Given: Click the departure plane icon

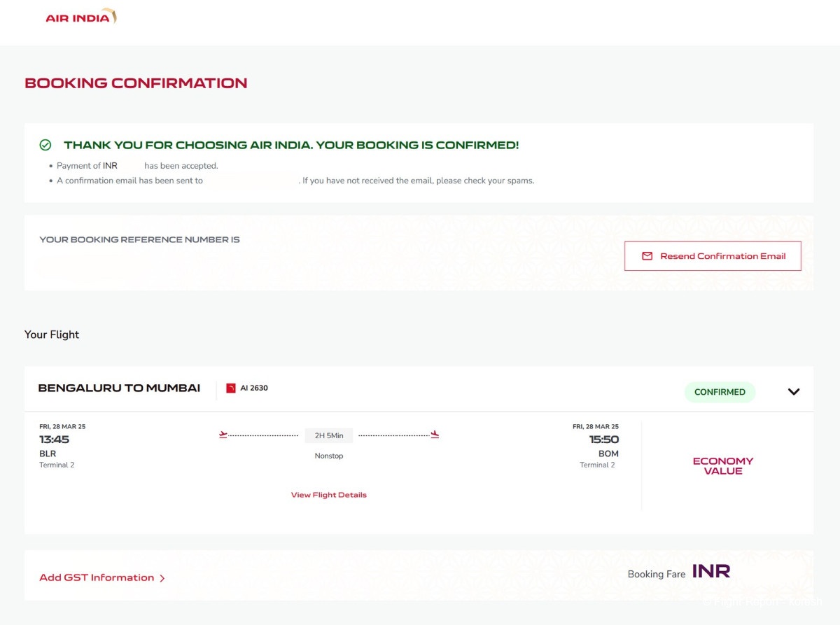Looking at the screenshot, I should tap(223, 435).
